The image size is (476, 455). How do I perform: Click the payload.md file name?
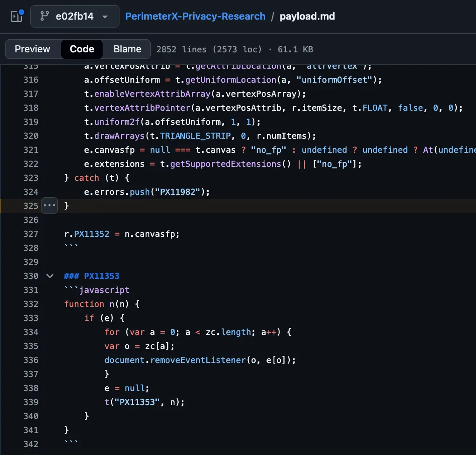coord(307,16)
